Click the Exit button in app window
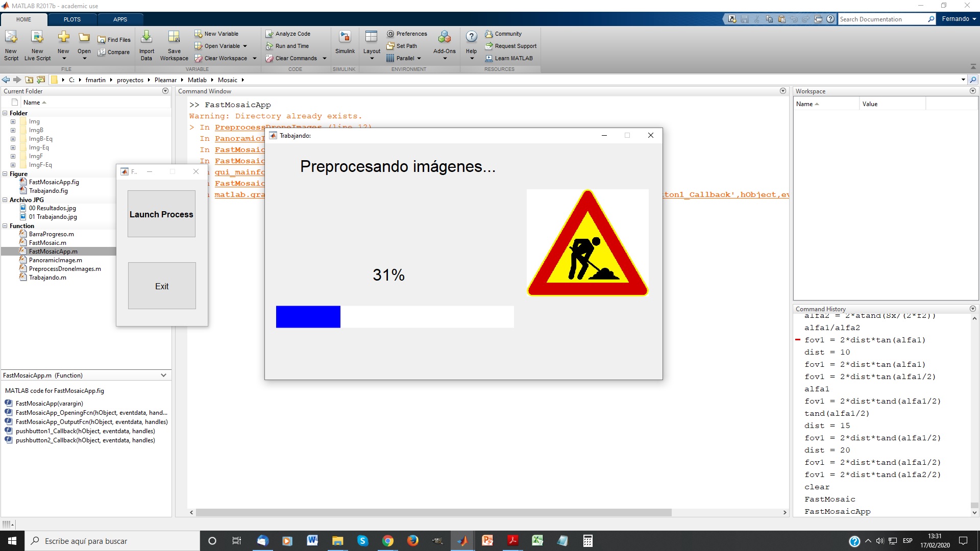 point(162,286)
